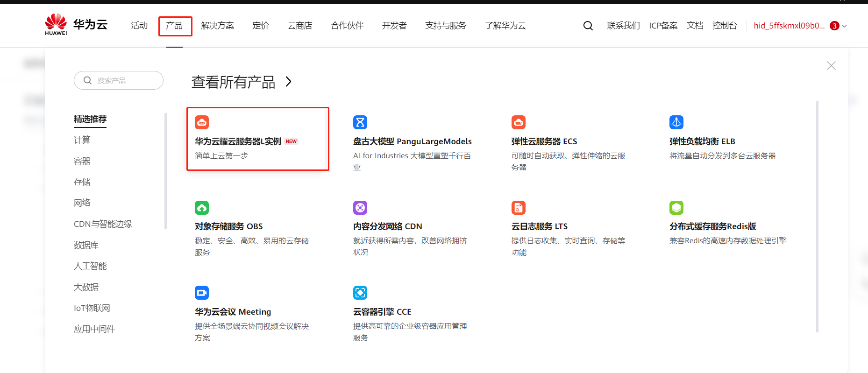
Task: Click the notification badge showing 3
Action: click(x=834, y=26)
